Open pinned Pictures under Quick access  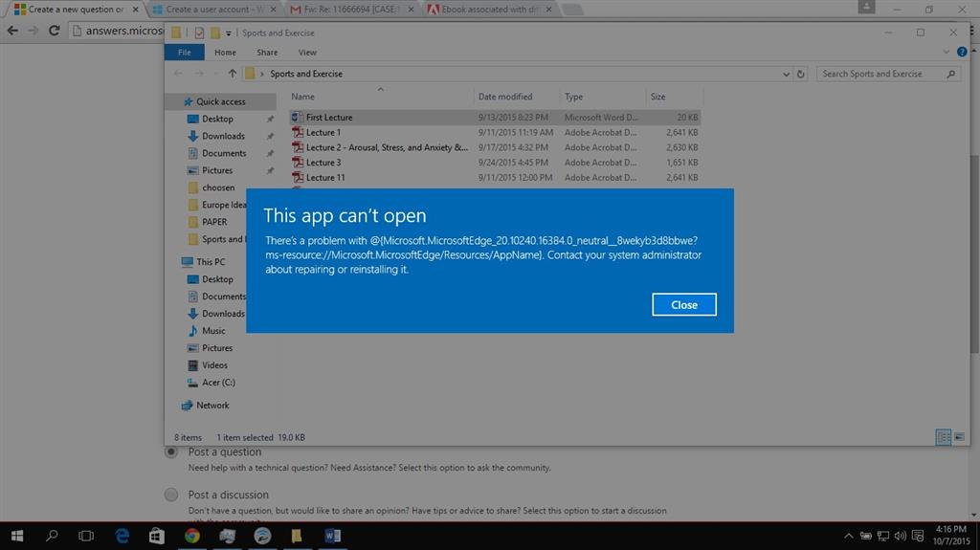point(217,170)
